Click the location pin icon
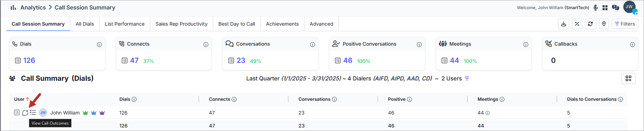This screenshot has height=131, width=644. click(604, 24)
